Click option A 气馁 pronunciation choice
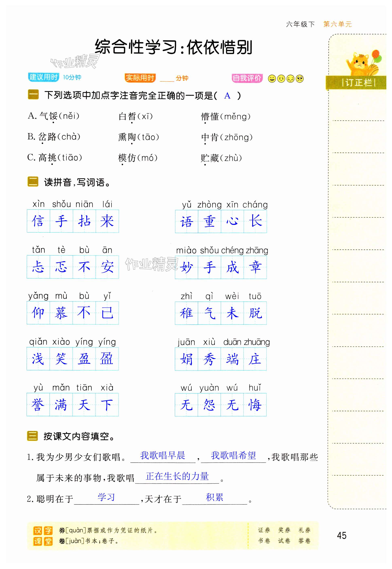The height and width of the screenshot is (569, 392). coord(54,116)
